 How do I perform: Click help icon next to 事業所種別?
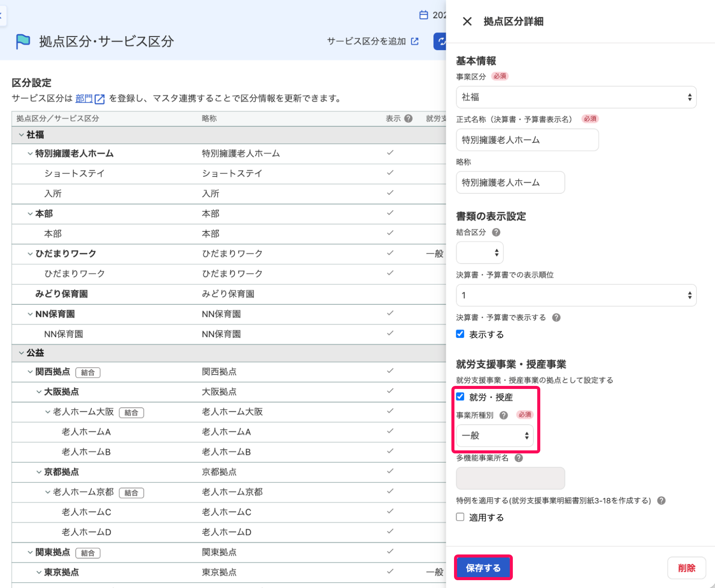coord(504,415)
